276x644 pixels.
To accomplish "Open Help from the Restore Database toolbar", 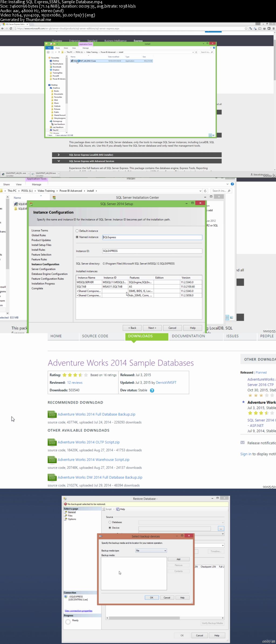I will [x=121, y=509].
